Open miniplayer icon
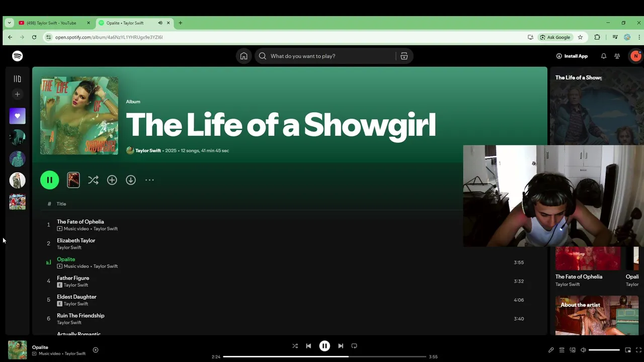This screenshot has width=644, height=362. [628, 350]
